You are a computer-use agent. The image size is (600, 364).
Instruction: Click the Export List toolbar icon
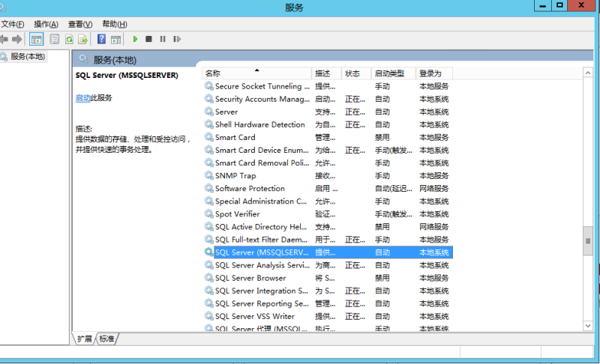[x=82, y=39]
